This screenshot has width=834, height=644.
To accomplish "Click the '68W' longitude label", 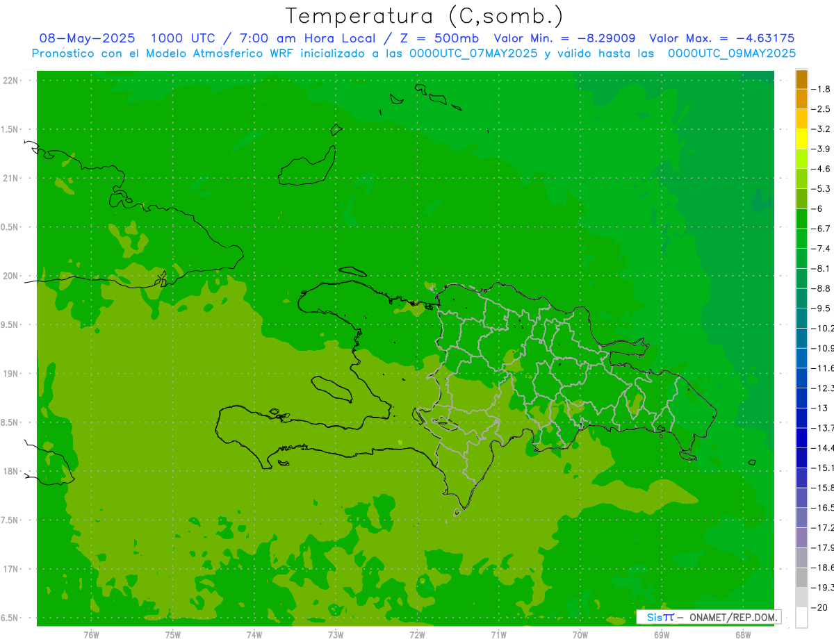I will pyautogui.click(x=743, y=635).
